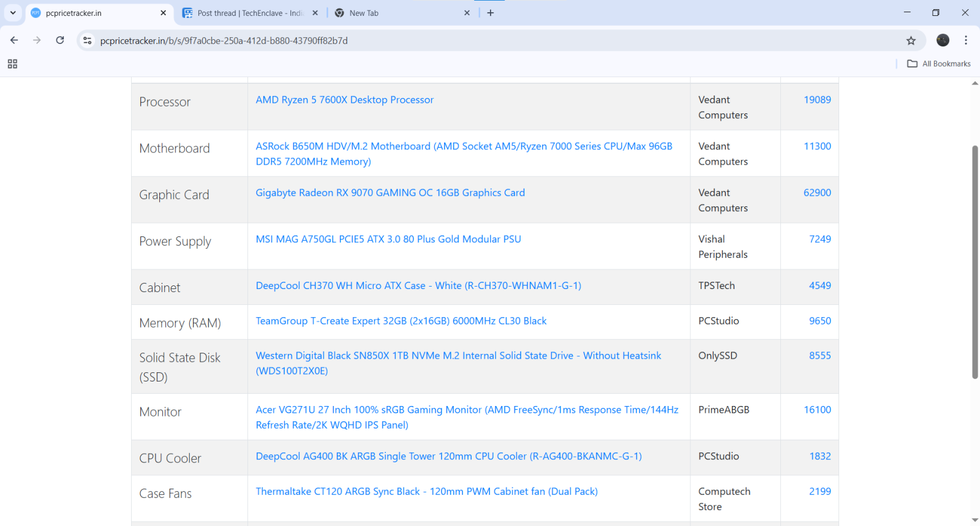980x526 pixels.
Task: Select the Motherboard category label
Action: [x=175, y=148]
